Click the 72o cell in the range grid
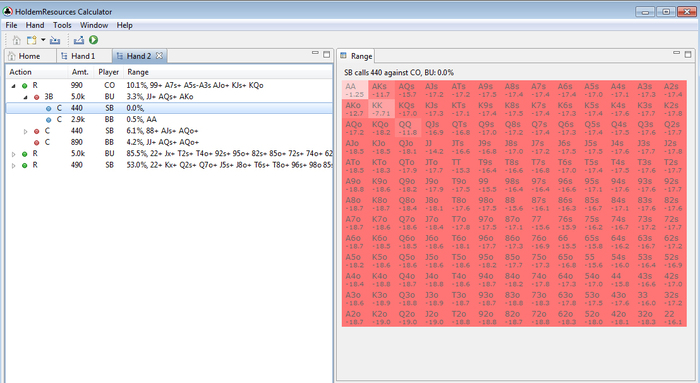Image resolution: width=700 pixels, height=383 pixels. [x=540, y=317]
